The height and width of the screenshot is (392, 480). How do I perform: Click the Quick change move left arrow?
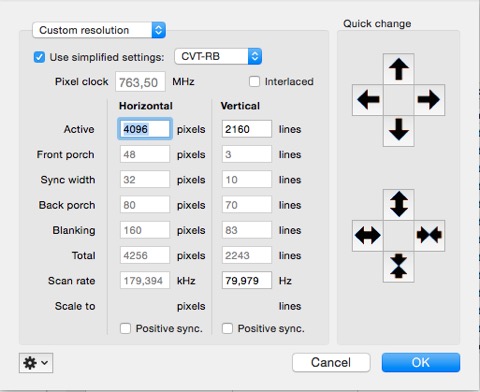click(x=368, y=100)
